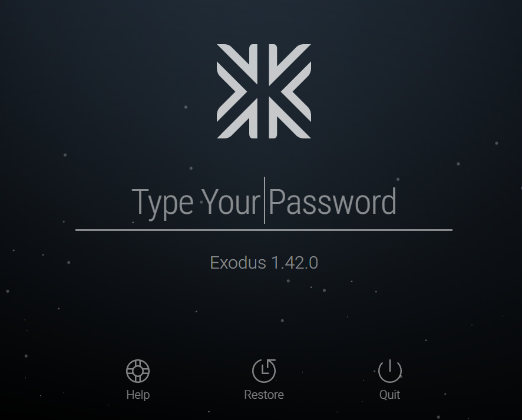The height and width of the screenshot is (420, 522).
Task: Quit Exodus using the power icon
Action: 390,371
